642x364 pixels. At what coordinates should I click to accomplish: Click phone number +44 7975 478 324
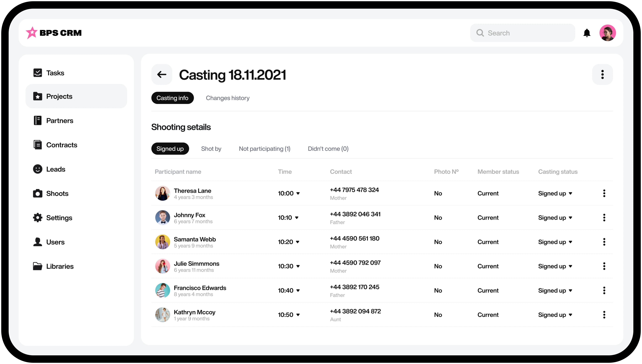point(354,190)
